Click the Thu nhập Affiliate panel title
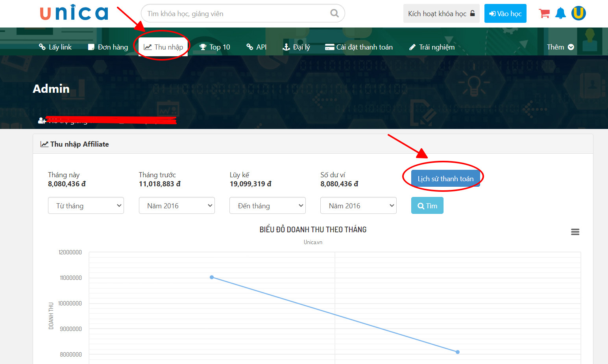 [x=79, y=144]
